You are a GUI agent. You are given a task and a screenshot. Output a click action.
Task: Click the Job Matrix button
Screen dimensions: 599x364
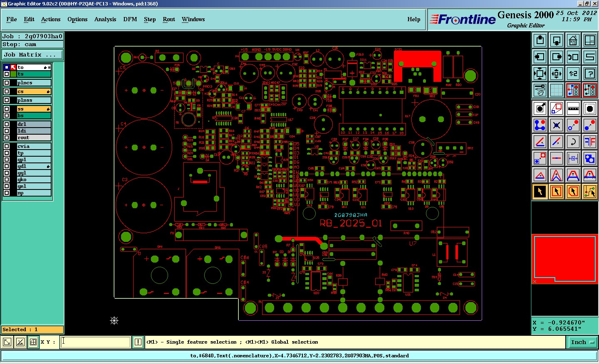tap(32, 55)
